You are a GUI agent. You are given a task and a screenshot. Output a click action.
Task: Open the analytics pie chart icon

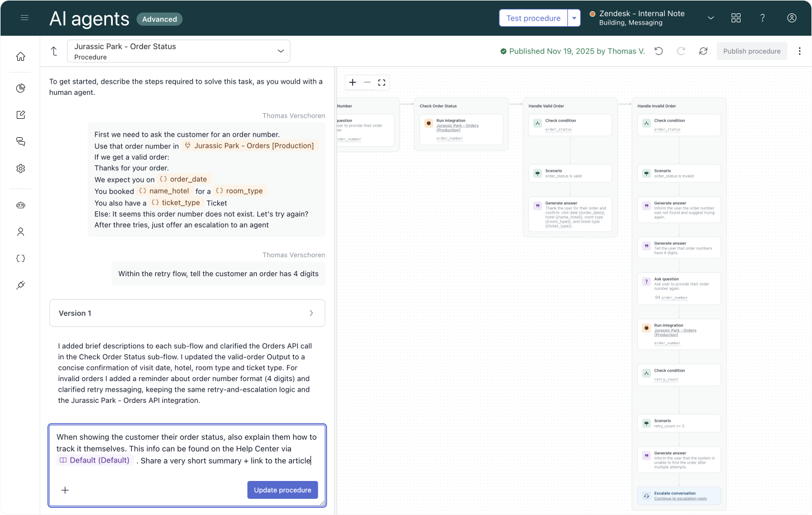[21, 88]
